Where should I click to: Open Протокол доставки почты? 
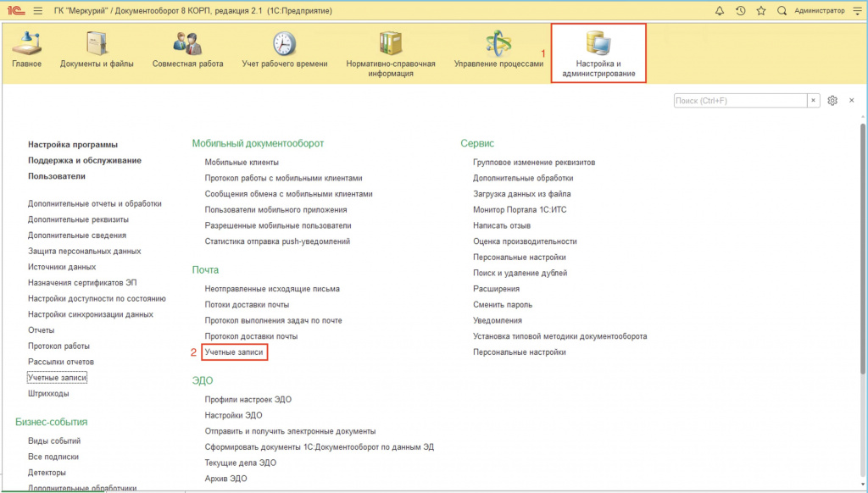pyautogui.click(x=251, y=336)
